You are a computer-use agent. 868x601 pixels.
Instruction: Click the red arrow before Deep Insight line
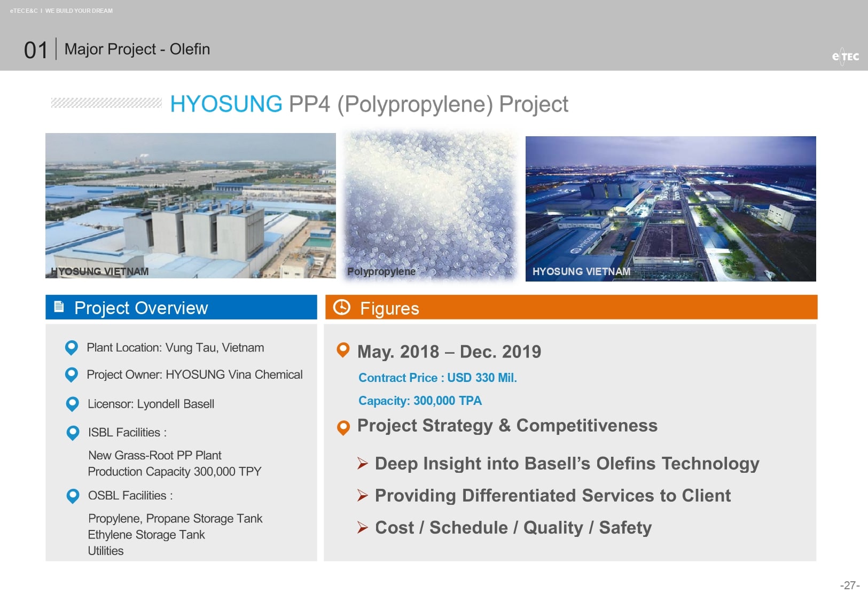363,463
